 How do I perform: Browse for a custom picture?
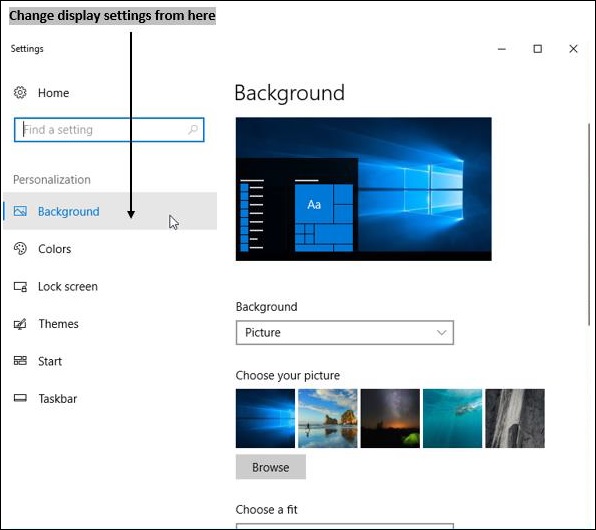271,467
